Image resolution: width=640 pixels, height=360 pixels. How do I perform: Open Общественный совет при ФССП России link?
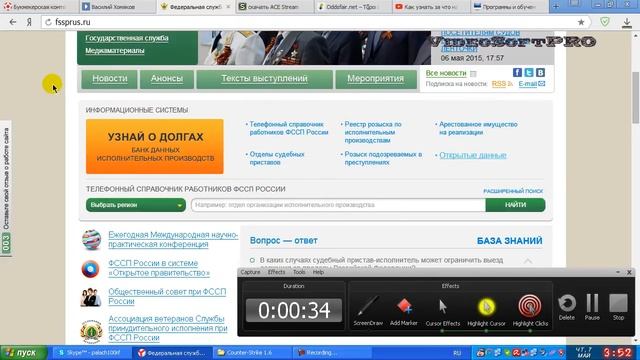(167, 296)
